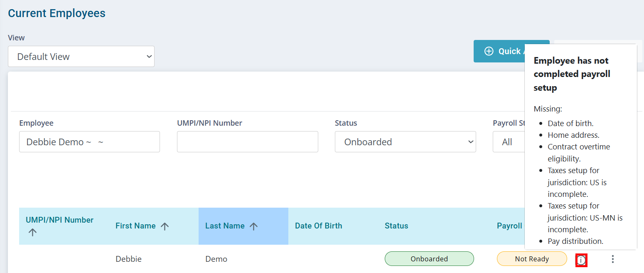This screenshot has width=644, height=273.
Task: Click the First Name sort arrow
Action: point(165,226)
